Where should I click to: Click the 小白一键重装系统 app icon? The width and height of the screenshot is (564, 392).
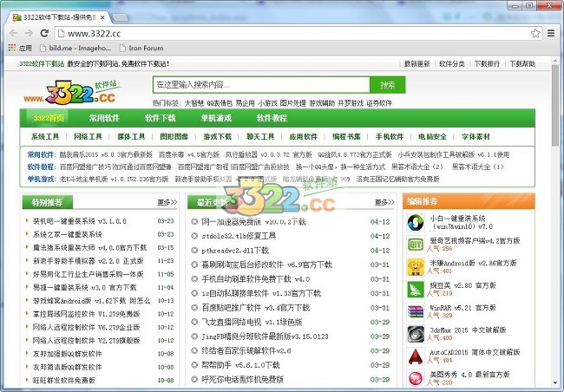416,222
